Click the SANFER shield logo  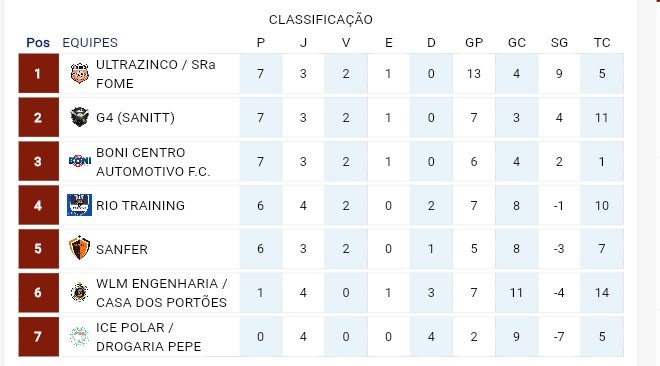click(79, 248)
